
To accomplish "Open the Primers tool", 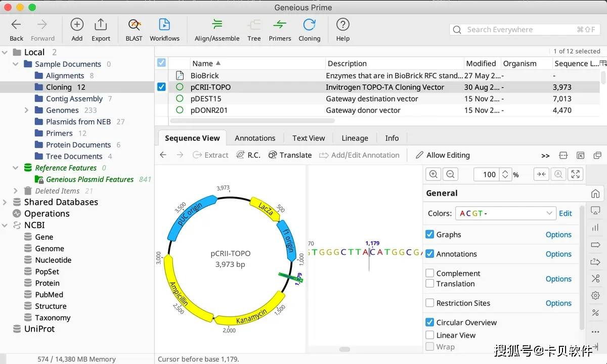I will click(x=280, y=29).
